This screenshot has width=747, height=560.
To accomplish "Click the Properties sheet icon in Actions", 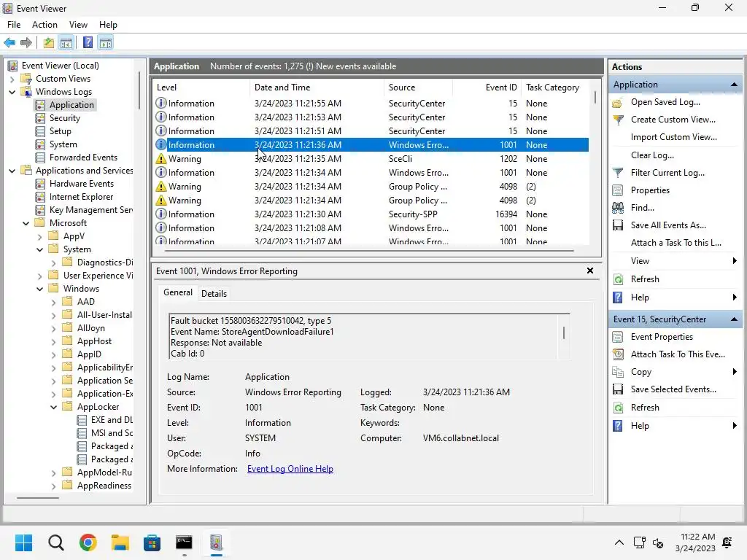I will click(618, 190).
